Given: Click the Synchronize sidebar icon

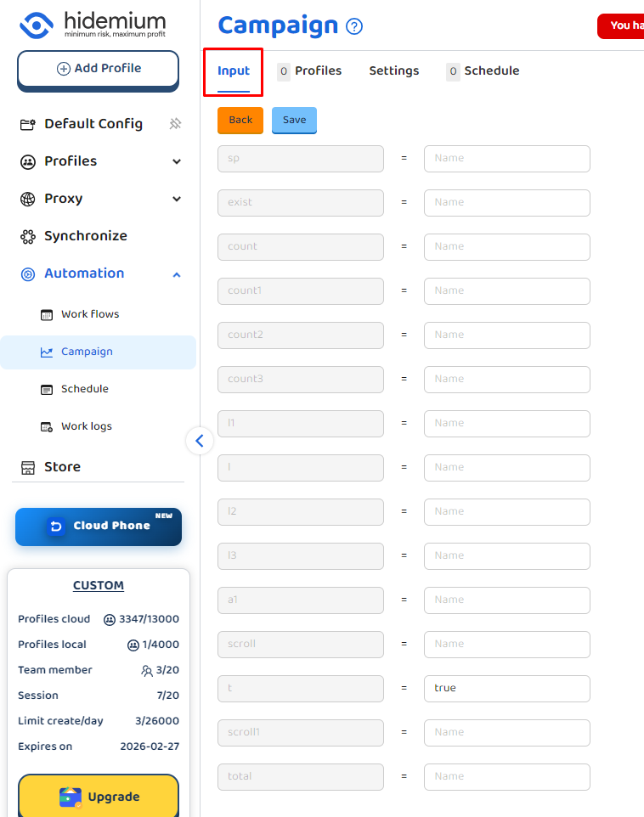Looking at the screenshot, I should 28,237.
